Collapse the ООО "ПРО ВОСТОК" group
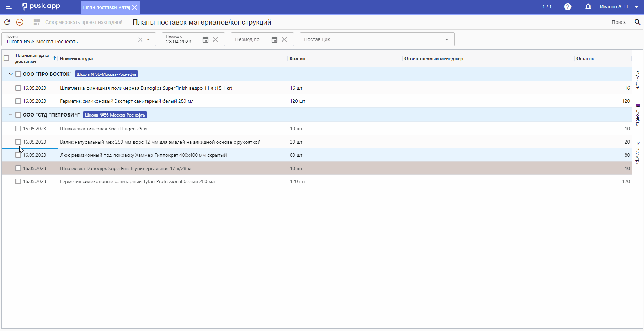 point(11,74)
